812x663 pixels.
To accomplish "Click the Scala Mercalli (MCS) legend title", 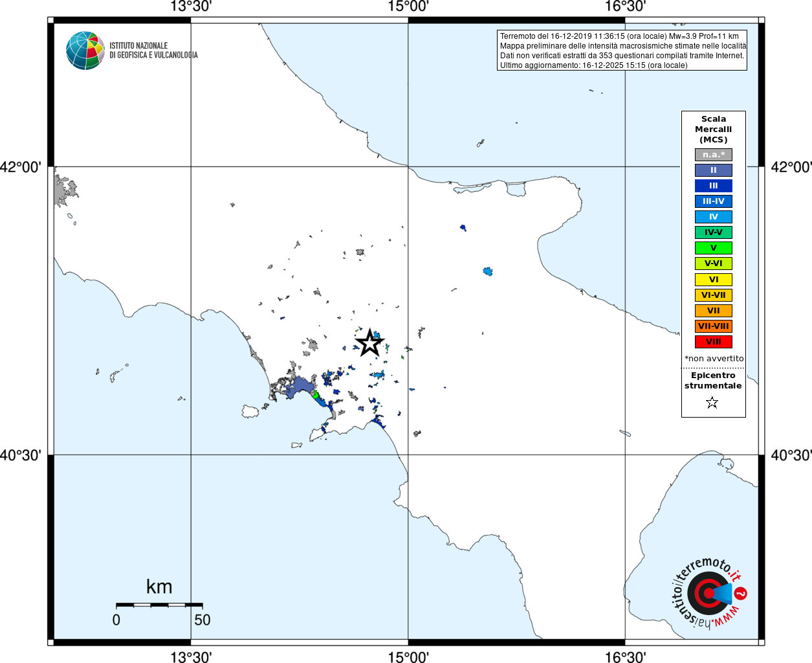I will point(713,129).
